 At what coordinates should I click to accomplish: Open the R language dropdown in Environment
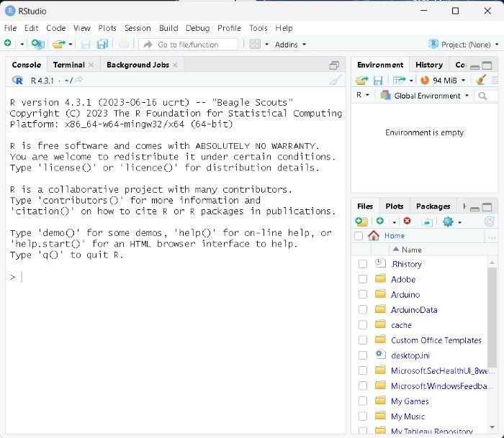(363, 95)
